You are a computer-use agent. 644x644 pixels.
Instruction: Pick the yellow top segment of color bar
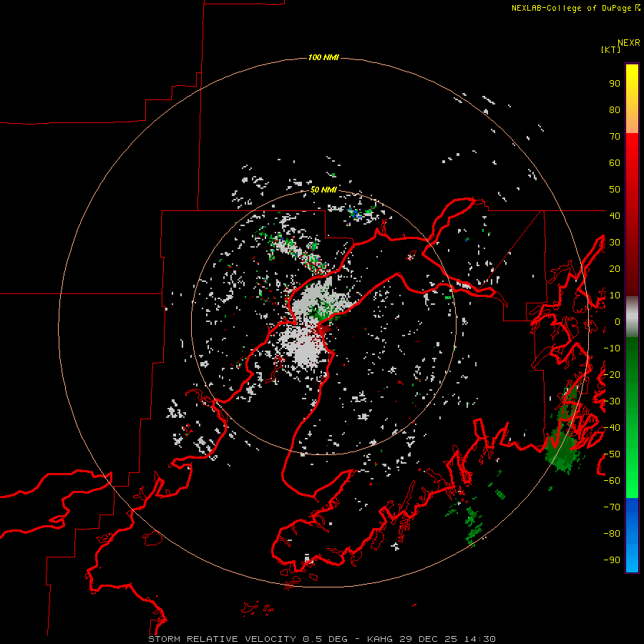[x=632, y=78]
